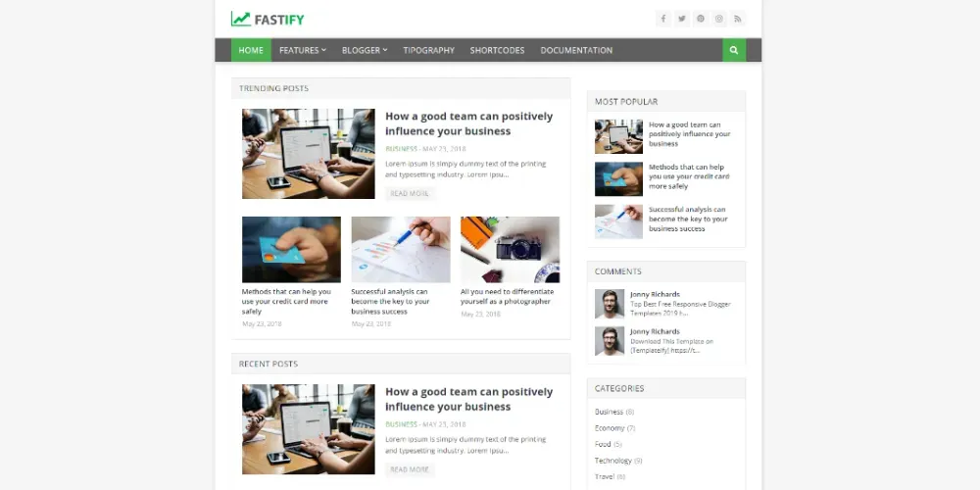The height and width of the screenshot is (490, 980).
Task: Select the Home menu item
Action: 251,50
